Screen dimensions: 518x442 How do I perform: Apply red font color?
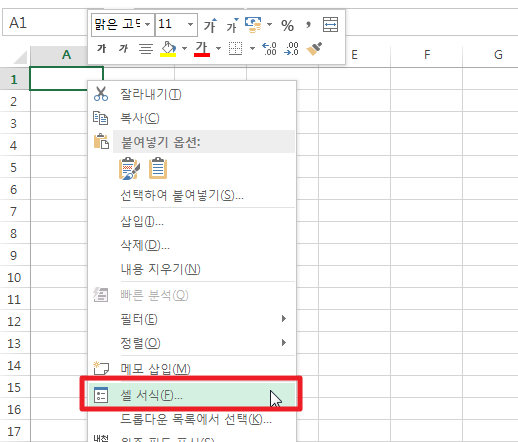pos(202,49)
